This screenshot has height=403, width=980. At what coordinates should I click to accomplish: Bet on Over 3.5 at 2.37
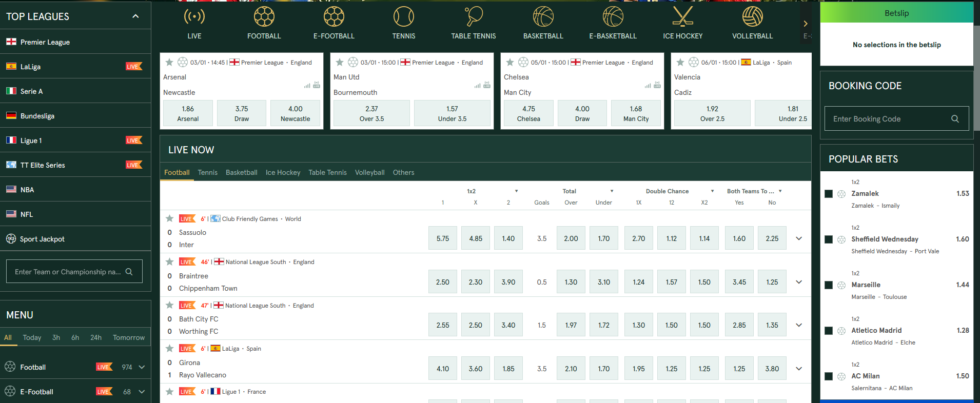[371, 113]
